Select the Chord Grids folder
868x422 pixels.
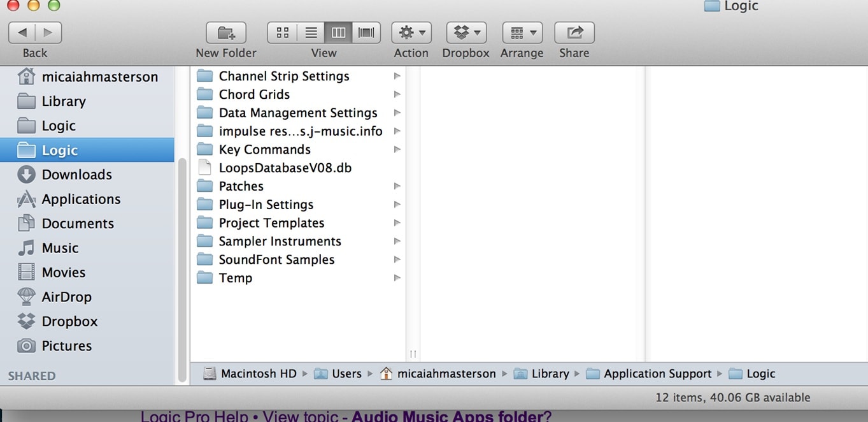(298, 94)
